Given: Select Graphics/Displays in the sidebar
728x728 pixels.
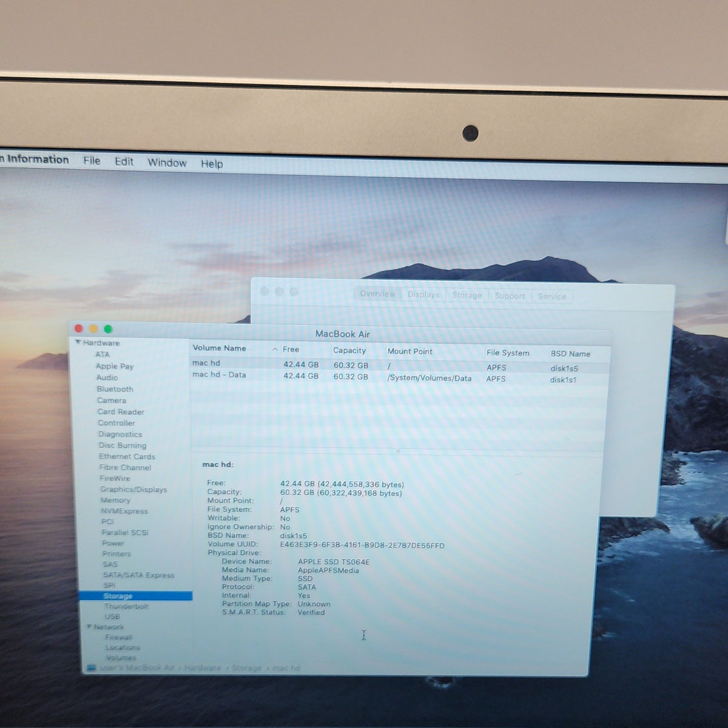Looking at the screenshot, I should point(134,490).
